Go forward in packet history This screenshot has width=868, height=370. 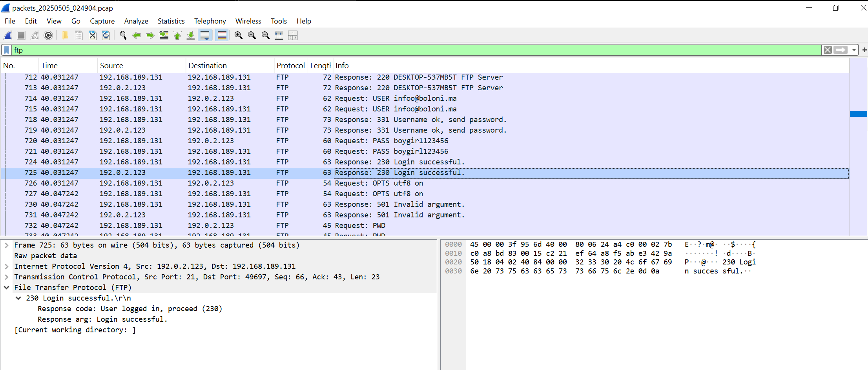(x=150, y=35)
